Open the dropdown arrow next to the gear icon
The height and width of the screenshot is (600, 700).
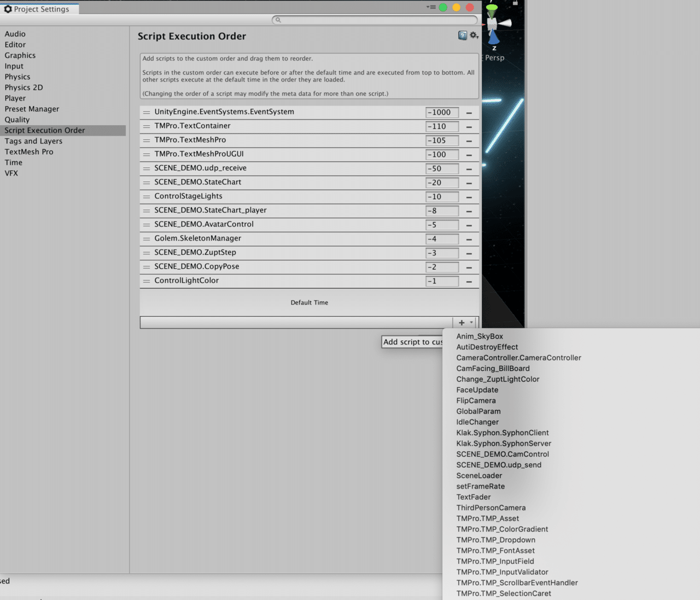tap(477, 36)
